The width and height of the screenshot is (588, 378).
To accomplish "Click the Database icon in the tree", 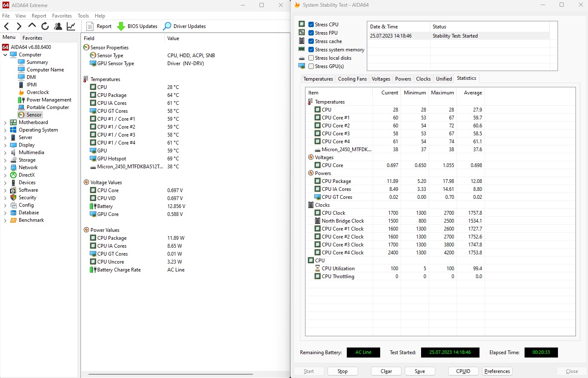I will (x=13, y=213).
